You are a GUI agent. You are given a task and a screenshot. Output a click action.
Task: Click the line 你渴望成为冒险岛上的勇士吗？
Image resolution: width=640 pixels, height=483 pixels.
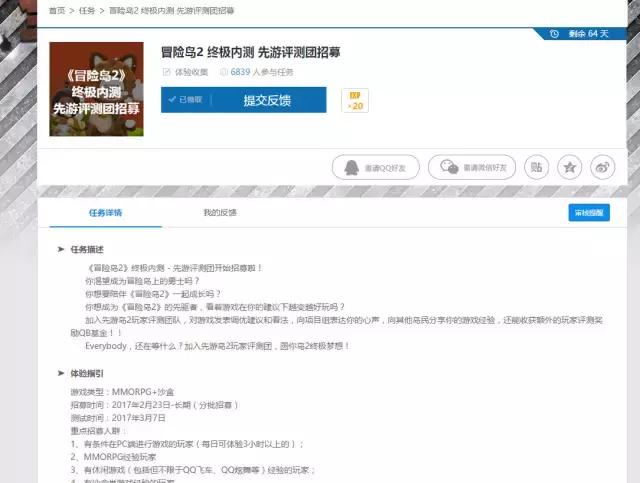click(142, 281)
